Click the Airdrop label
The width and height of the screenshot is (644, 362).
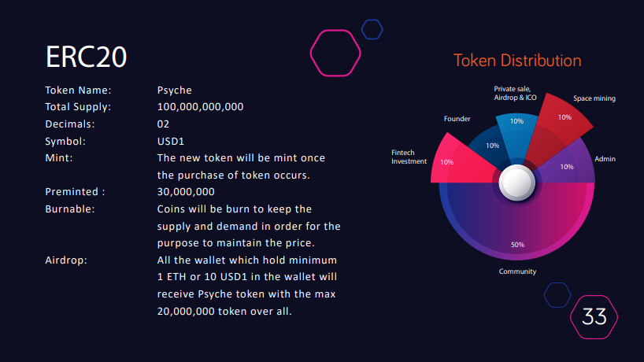click(x=66, y=260)
